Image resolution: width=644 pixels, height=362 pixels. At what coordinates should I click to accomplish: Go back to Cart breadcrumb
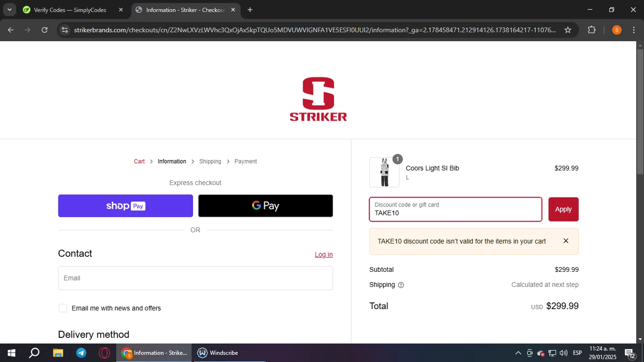click(139, 161)
